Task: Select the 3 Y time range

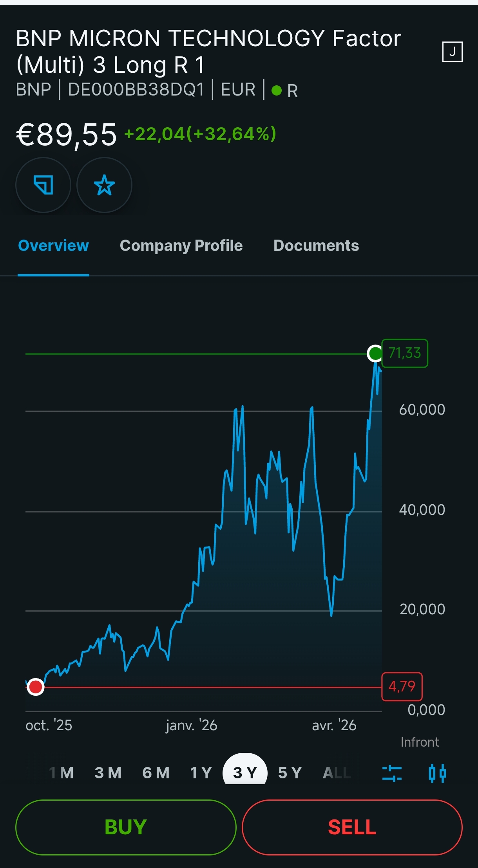Action: pyautogui.click(x=245, y=771)
